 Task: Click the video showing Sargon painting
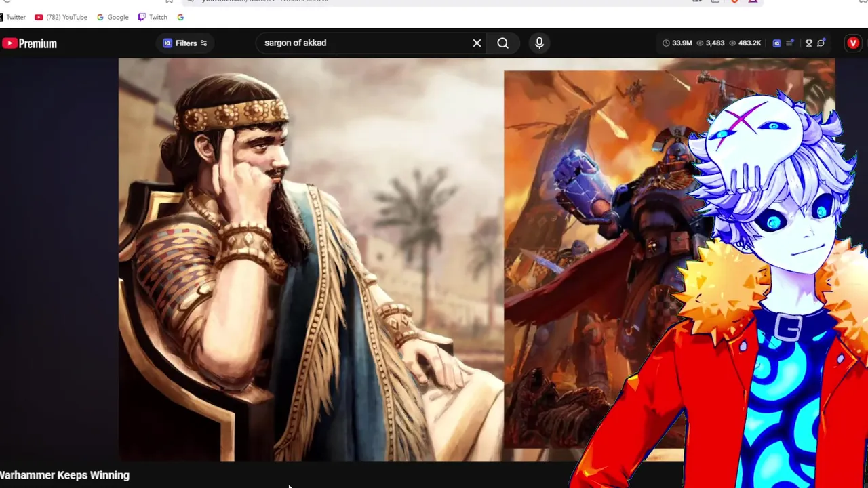(x=477, y=260)
